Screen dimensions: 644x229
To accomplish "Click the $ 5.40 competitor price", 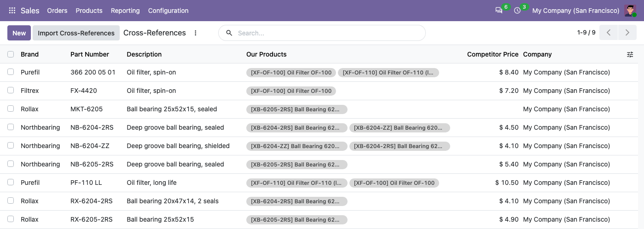I will [x=509, y=164].
